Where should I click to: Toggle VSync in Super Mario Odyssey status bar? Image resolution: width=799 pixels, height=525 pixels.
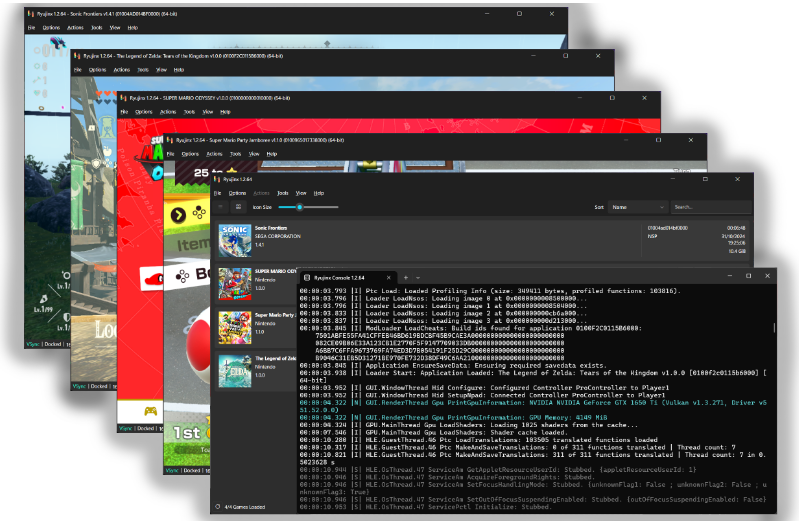126,428
